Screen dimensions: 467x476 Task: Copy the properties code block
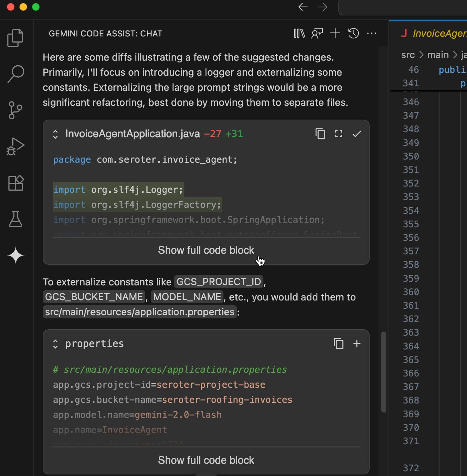point(338,343)
